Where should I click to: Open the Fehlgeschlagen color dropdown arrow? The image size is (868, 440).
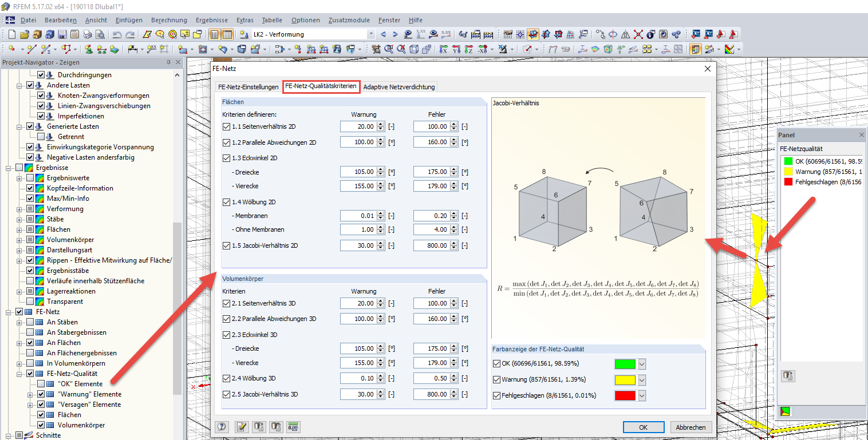(642, 395)
